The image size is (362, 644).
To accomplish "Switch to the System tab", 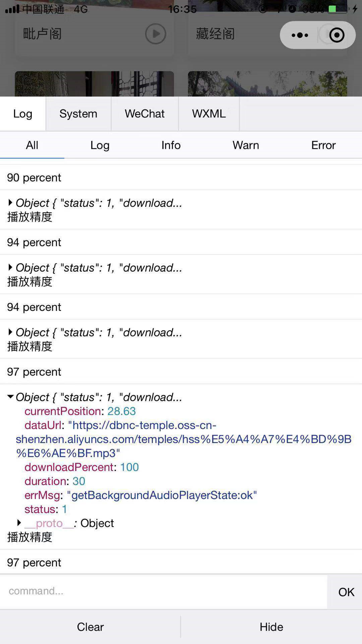I will click(x=78, y=114).
